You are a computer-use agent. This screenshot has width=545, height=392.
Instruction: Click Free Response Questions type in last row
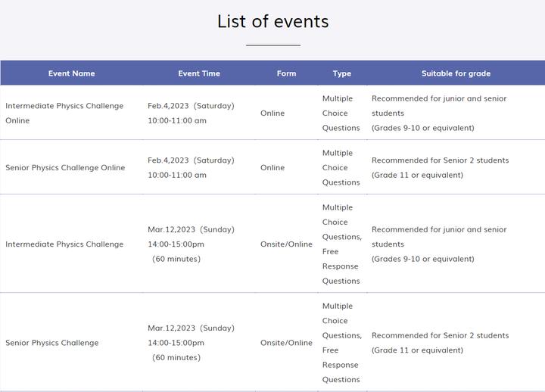click(x=341, y=365)
